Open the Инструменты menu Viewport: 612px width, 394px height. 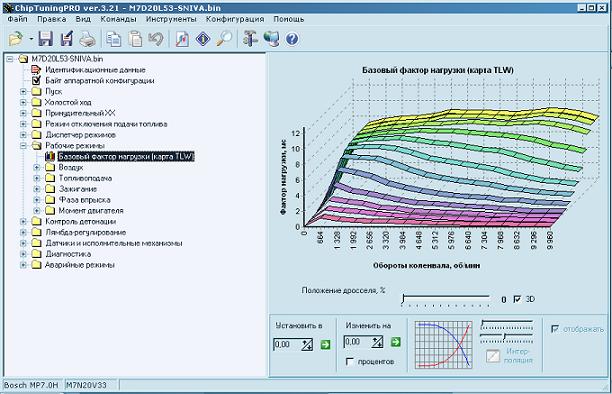tap(171, 19)
